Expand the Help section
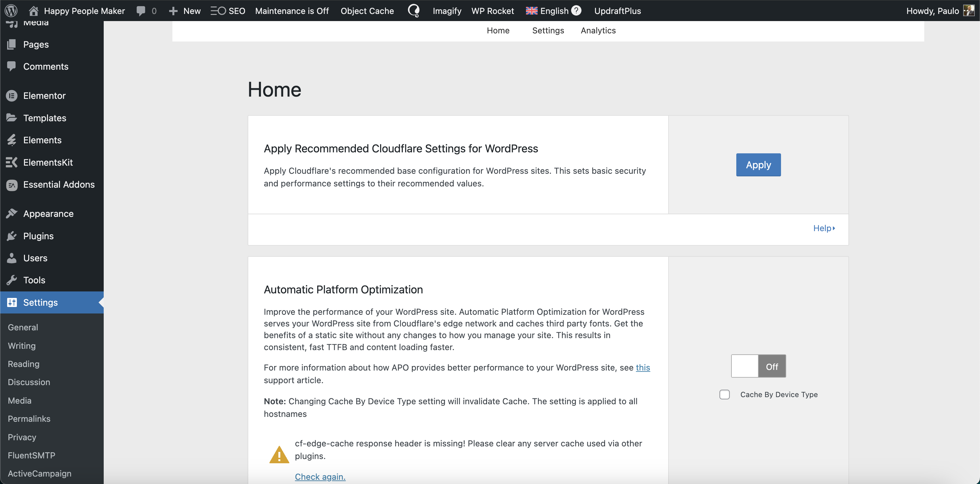 (x=824, y=228)
